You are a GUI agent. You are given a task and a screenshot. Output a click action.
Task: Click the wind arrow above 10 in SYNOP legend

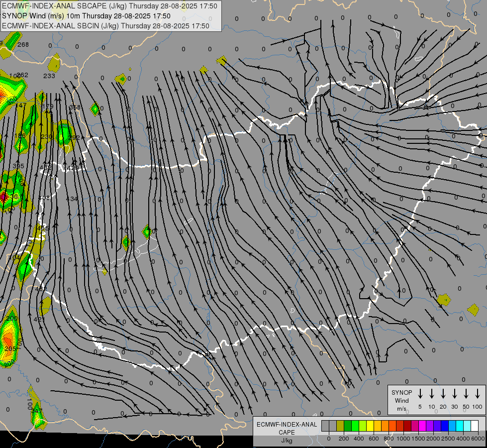pos(431,394)
